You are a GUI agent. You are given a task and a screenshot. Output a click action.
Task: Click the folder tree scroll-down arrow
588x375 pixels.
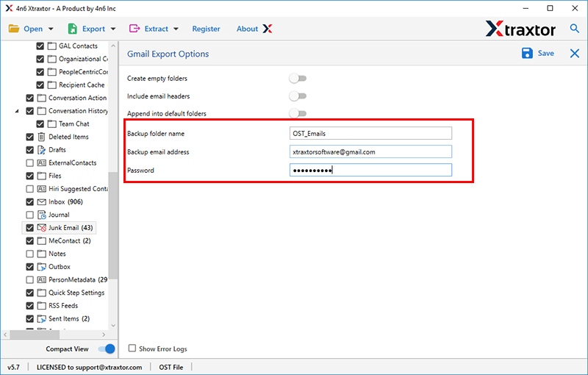coord(113,326)
